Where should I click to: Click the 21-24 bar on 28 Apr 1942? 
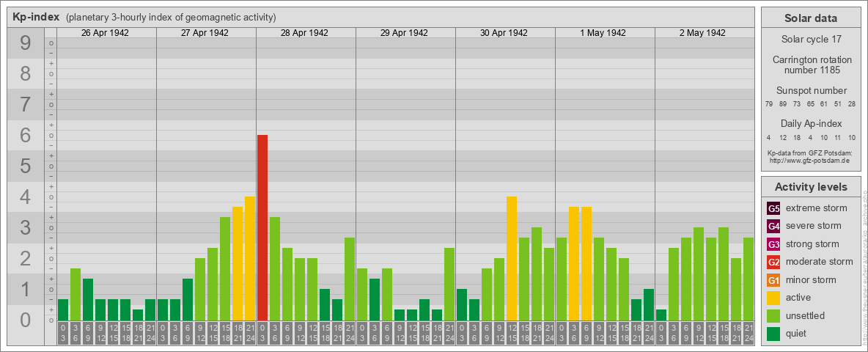pos(349,279)
